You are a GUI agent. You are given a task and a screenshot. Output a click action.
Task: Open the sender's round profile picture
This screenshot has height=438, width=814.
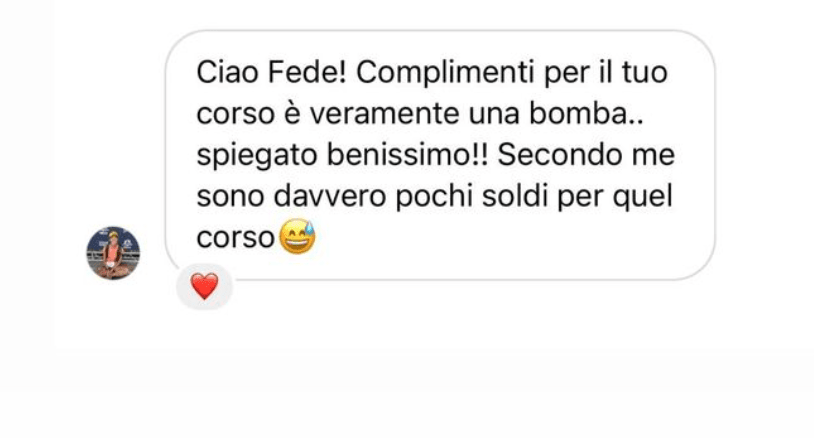pos(113,253)
